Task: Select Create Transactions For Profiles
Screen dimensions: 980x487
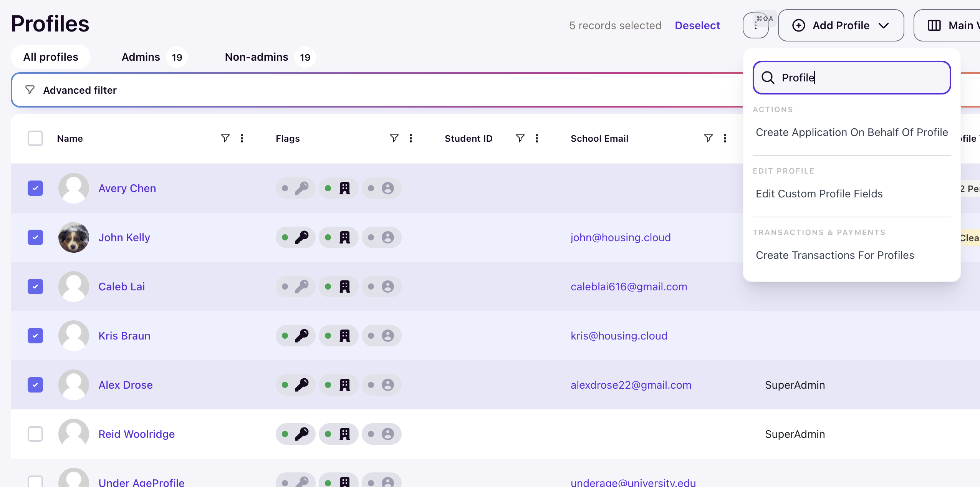Action: coord(835,255)
